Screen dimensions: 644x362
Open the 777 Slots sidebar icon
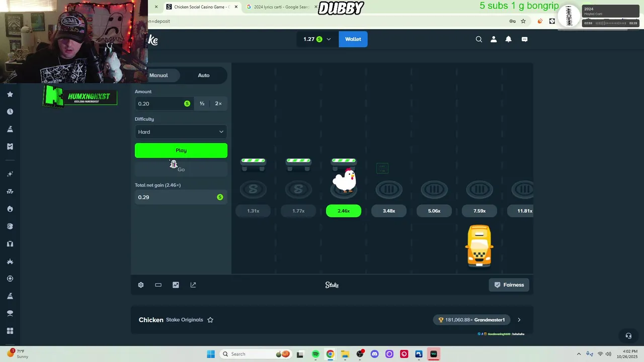pyautogui.click(x=10, y=192)
